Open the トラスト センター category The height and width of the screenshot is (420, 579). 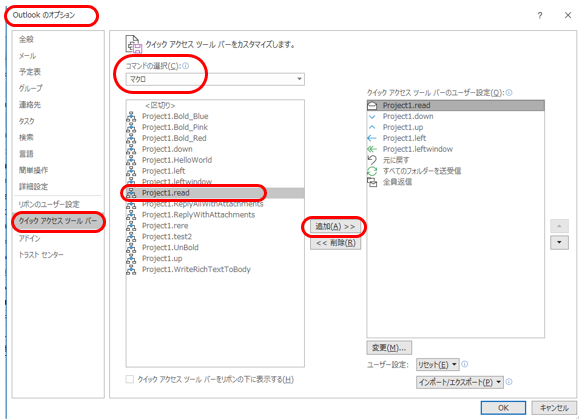(x=41, y=255)
